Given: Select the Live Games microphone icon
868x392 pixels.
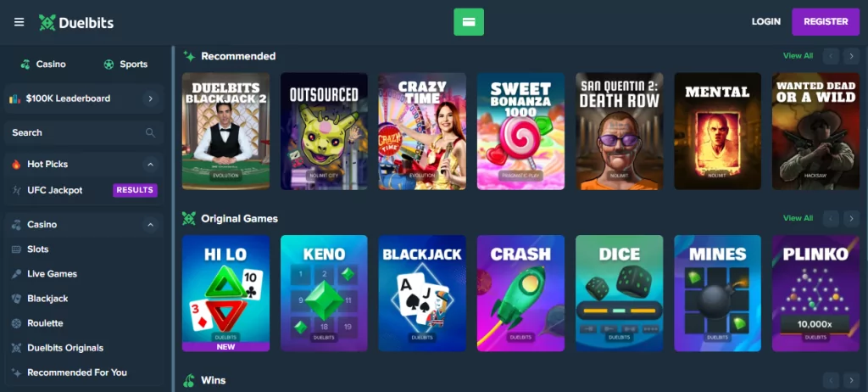Looking at the screenshot, I should click(17, 274).
